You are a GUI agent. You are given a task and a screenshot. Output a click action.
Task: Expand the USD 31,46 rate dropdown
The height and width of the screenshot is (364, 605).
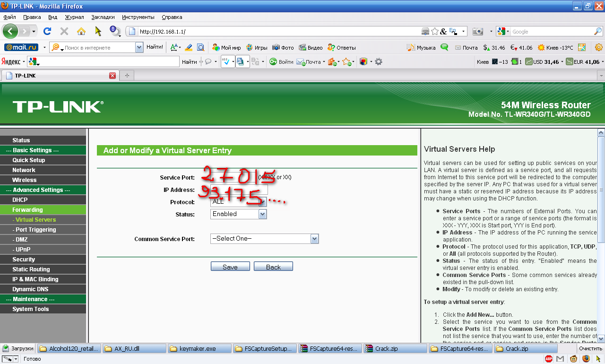[x=562, y=62]
